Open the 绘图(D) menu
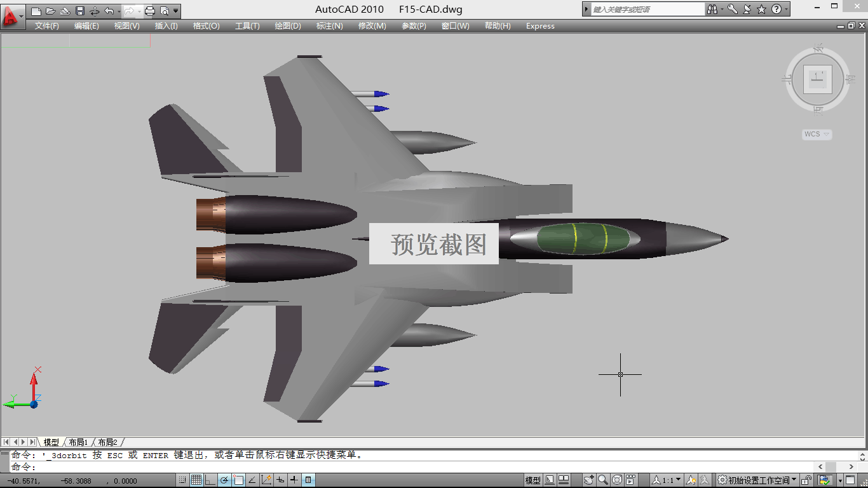 (288, 26)
